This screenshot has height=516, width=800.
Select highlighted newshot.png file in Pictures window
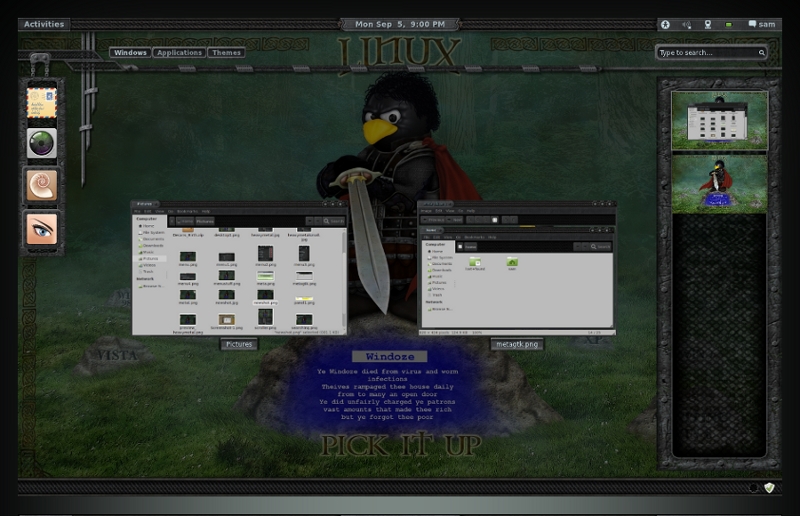(265, 297)
